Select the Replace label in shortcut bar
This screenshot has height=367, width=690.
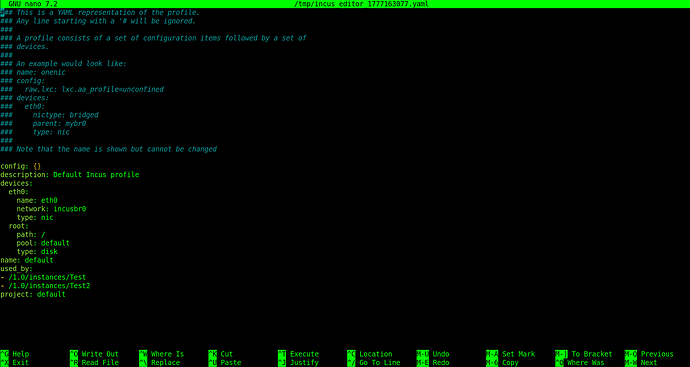pyautogui.click(x=165, y=363)
